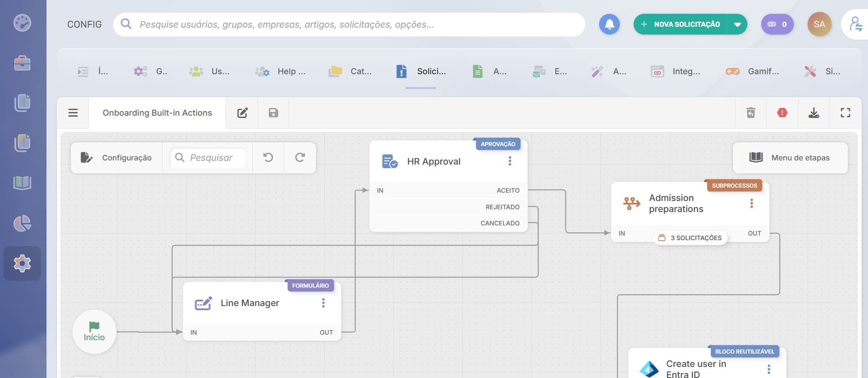868x378 pixels.
Task: Open the settings gear in left sidebar
Action: (22, 263)
